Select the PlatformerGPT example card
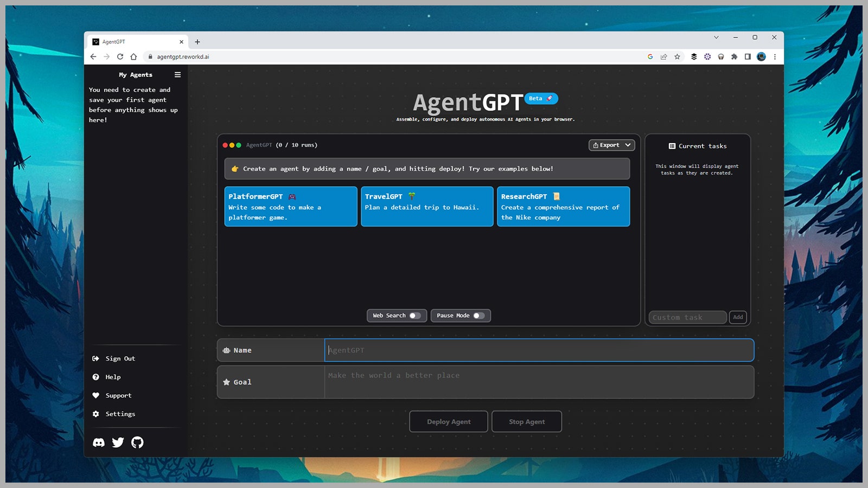Image resolution: width=868 pixels, height=488 pixels. pos(291,207)
